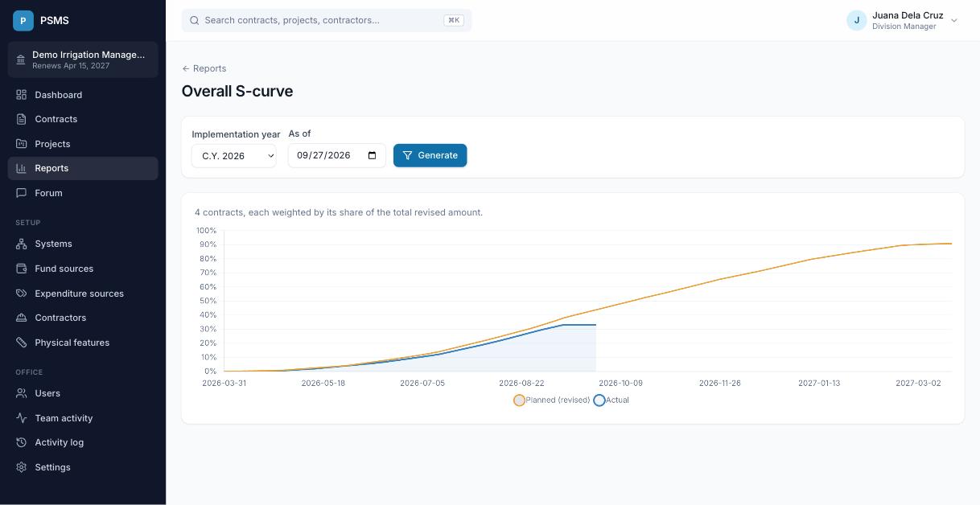The image size is (980, 505).
Task: Open Contractors page
Action: click(83, 318)
